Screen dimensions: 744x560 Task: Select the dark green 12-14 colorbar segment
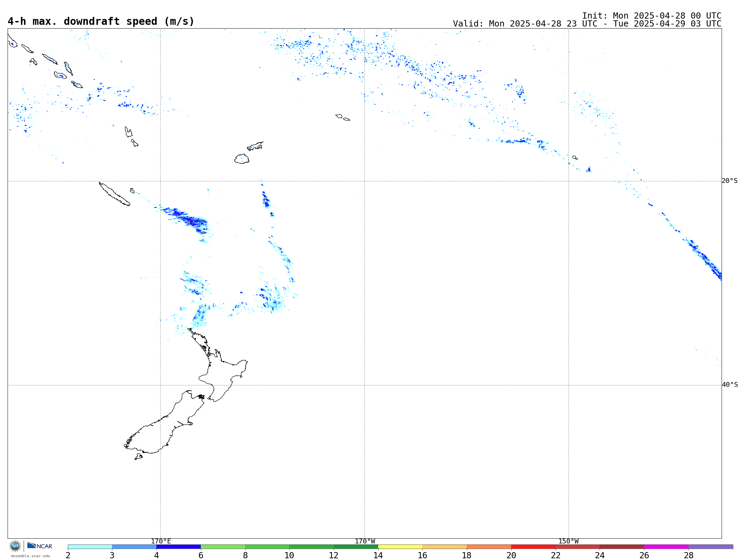pyautogui.click(x=356, y=547)
